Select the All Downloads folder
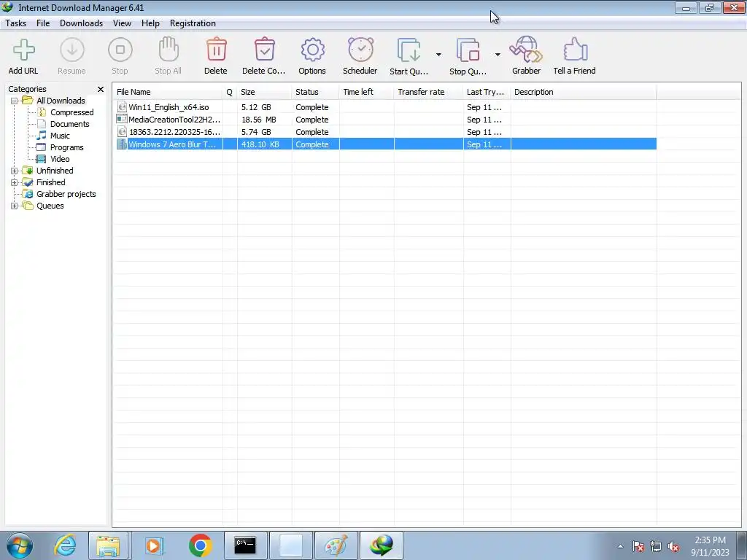The width and height of the screenshot is (747, 560). pyautogui.click(x=61, y=101)
